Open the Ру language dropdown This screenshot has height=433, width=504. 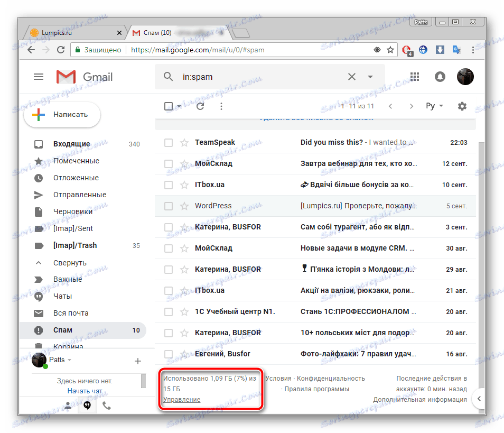pos(433,106)
